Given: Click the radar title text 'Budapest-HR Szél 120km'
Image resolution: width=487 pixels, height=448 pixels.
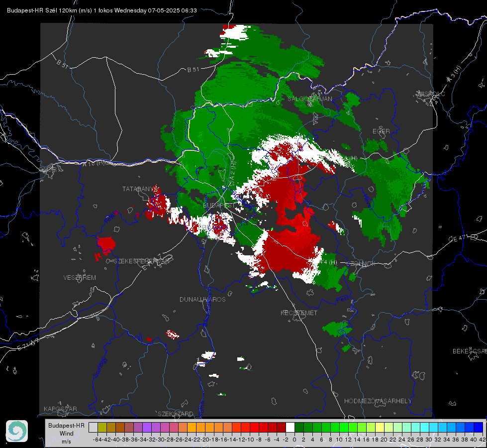Looking at the screenshot, I should (x=42, y=10).
